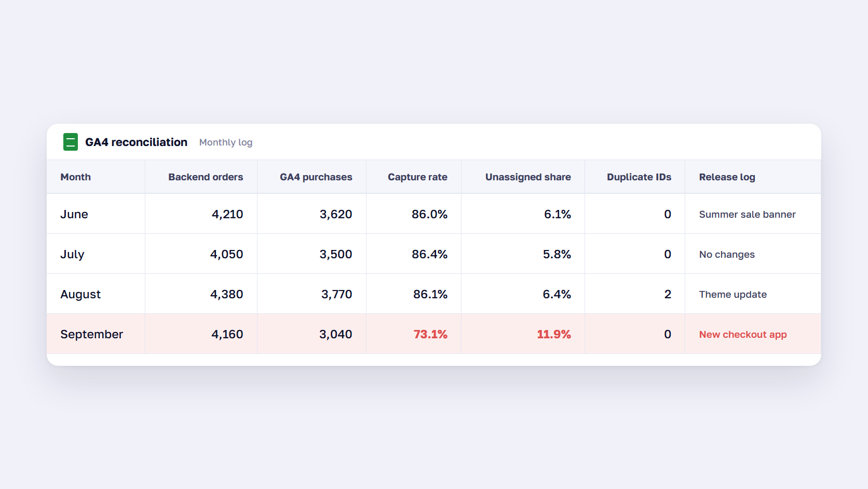Click July GA4 purchases value 3,500
Viewport: 868px width, 489px height.
coord(336,254)
